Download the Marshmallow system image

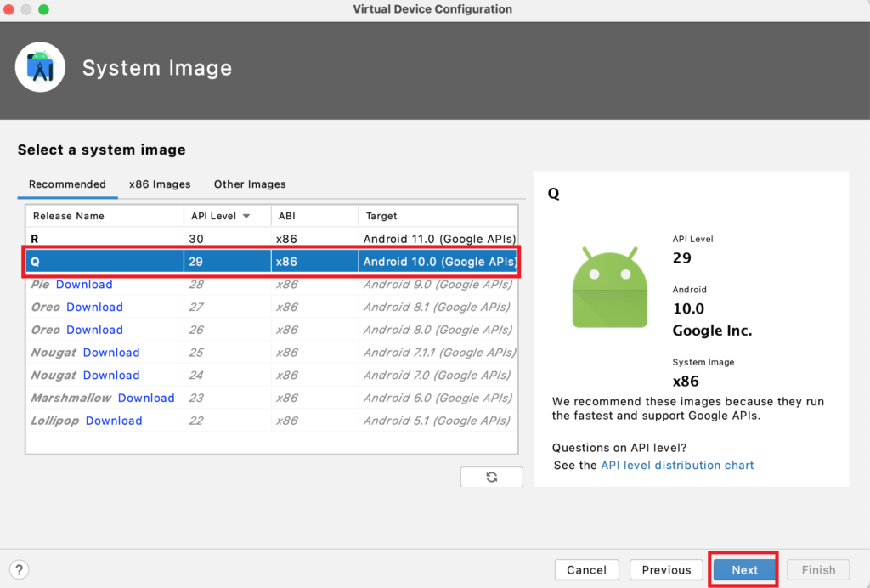(146, 399)
